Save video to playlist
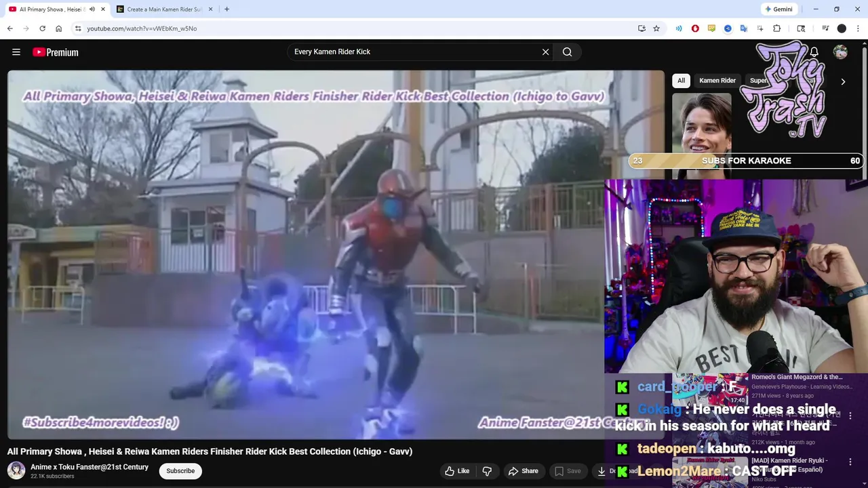This screenshot has height=488, width=868. [568, 471]
